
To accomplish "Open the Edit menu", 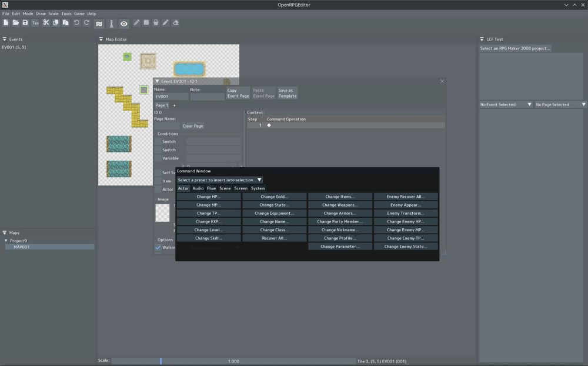I will point(16,14).
